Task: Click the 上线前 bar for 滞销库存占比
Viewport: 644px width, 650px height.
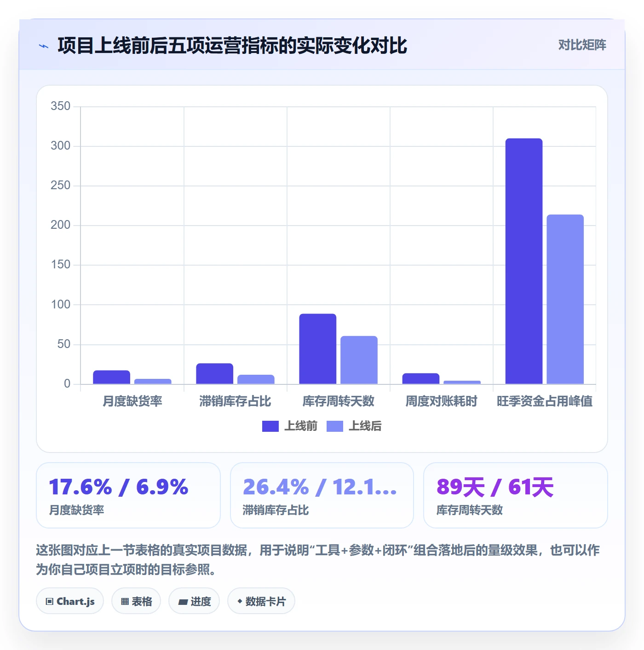Action: (x=215, y=374)
